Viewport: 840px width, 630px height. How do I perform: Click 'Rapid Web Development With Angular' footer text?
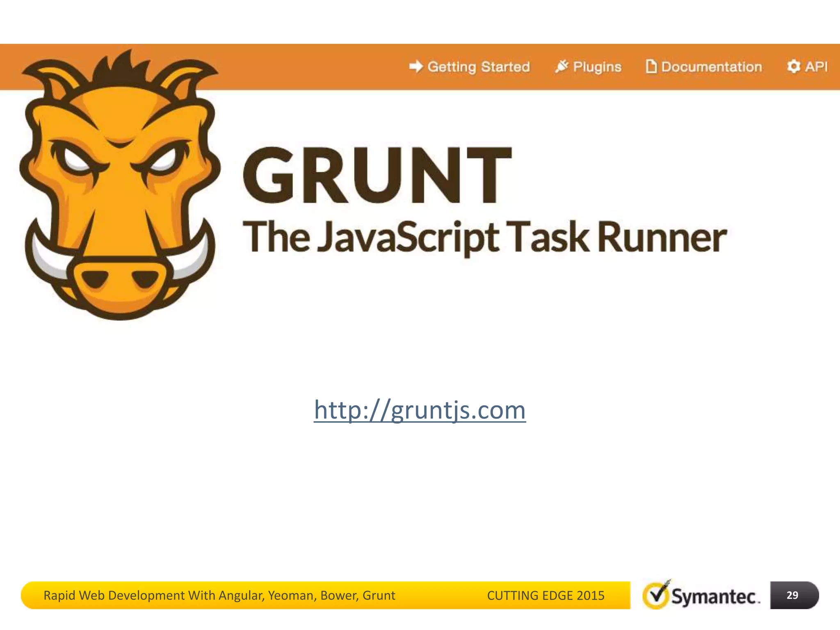tap(154, 596)
